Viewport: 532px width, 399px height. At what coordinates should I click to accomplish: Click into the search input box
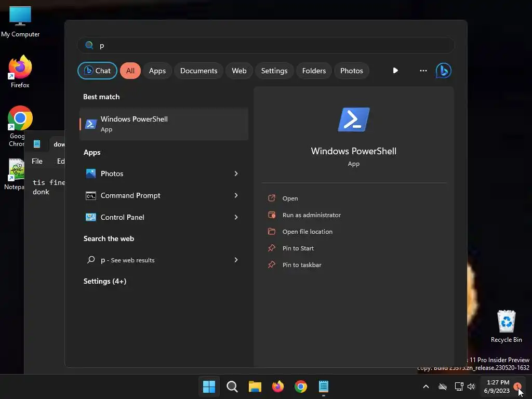pos(266,45)
